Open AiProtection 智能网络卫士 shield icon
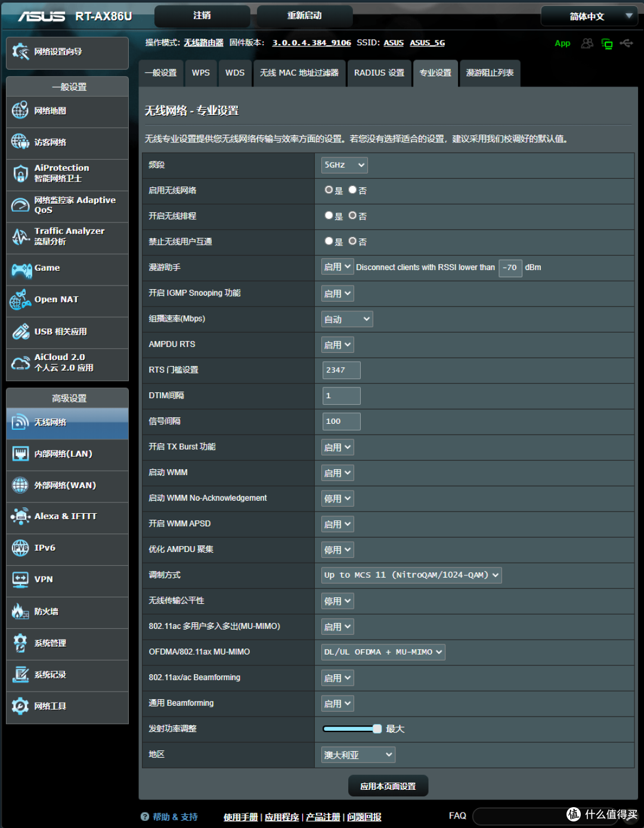The image size is (644, 828). coord(20,173)
